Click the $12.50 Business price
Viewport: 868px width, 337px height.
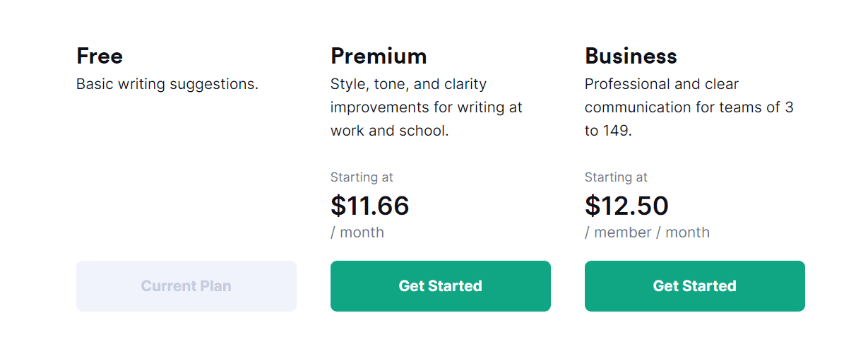[626, 206]
